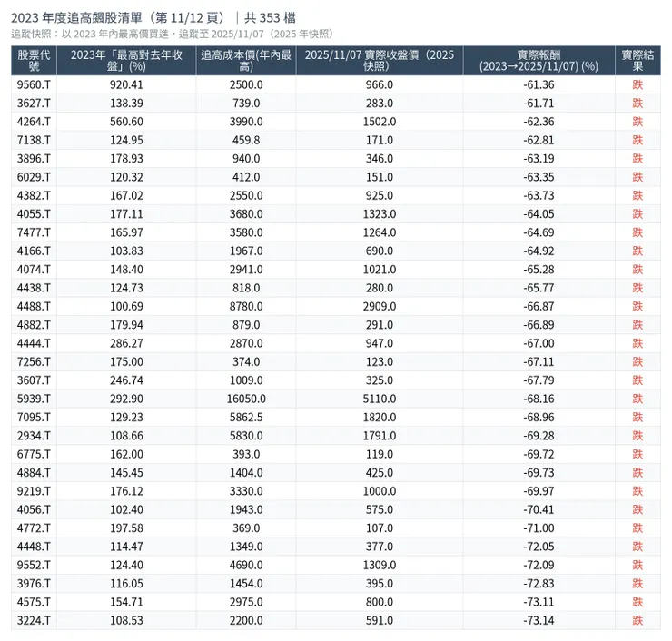Select stock code 4575.T
Viewport: 672px width, 641px height.
click(34, 602)
